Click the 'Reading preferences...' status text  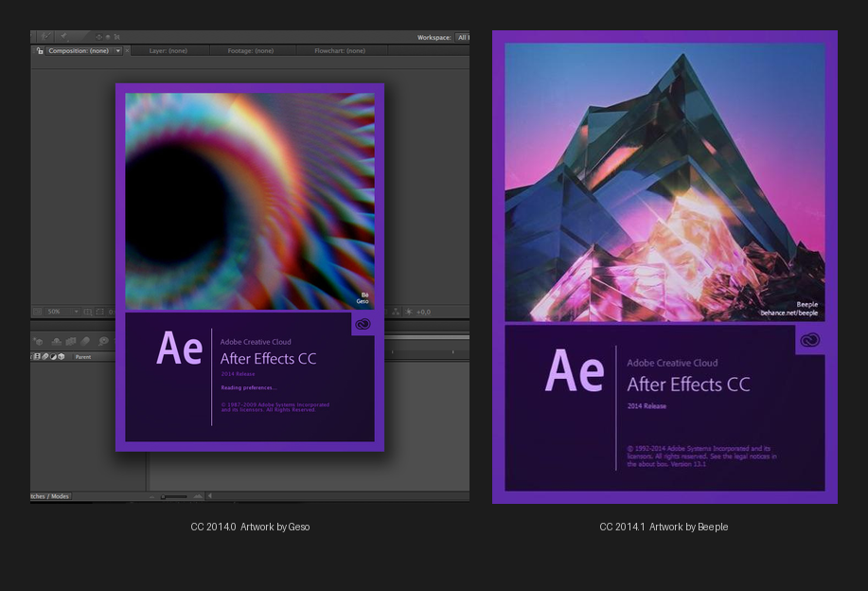[x=249, y=387]
